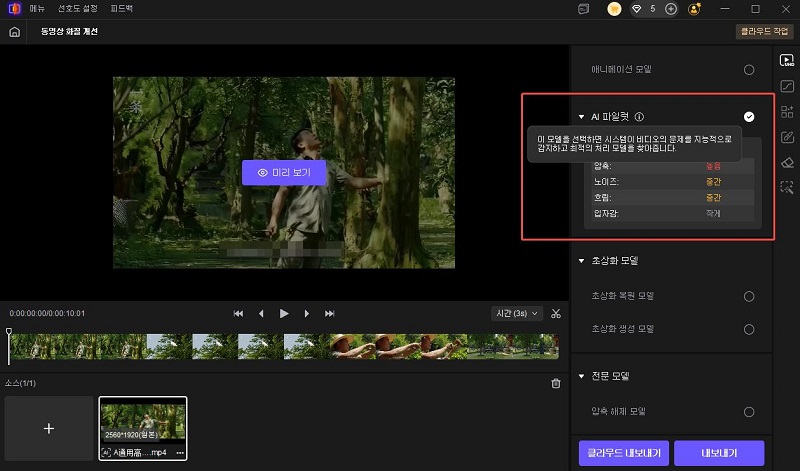Click the home icon in the top bar
This screenshot has height=471, width=800.
[x=14, y=32]
